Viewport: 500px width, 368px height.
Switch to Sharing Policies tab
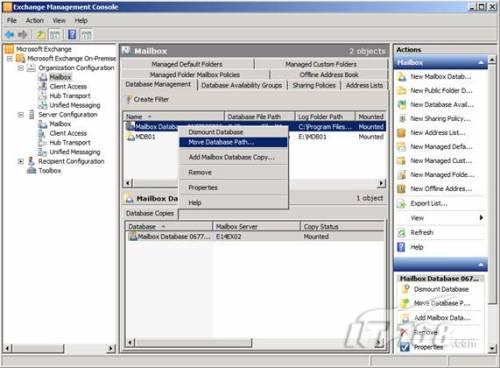click(x=314, y=85)
